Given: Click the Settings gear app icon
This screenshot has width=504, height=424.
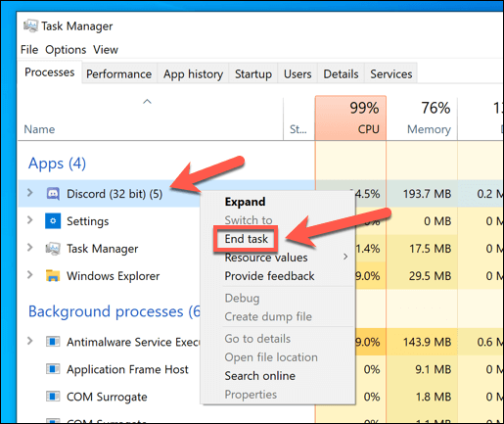Looking at the screenshot, I should [53, 221].
